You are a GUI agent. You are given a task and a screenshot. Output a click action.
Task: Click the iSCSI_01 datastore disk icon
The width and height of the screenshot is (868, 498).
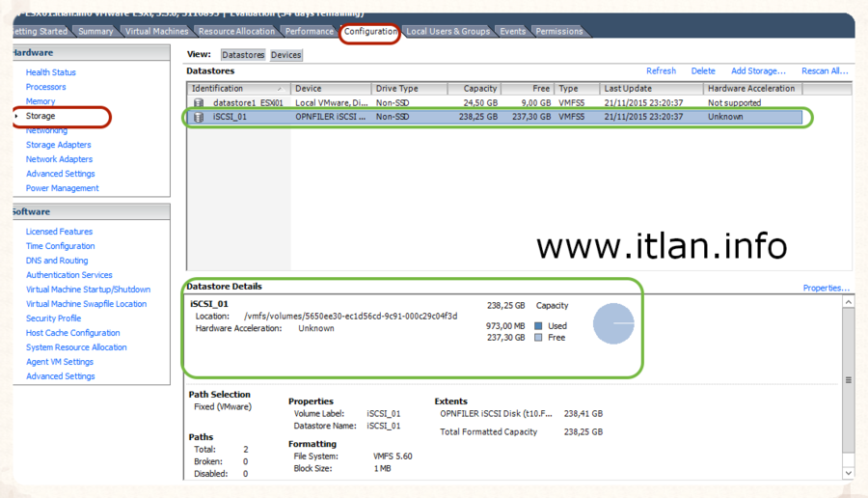tap(199, 117)
